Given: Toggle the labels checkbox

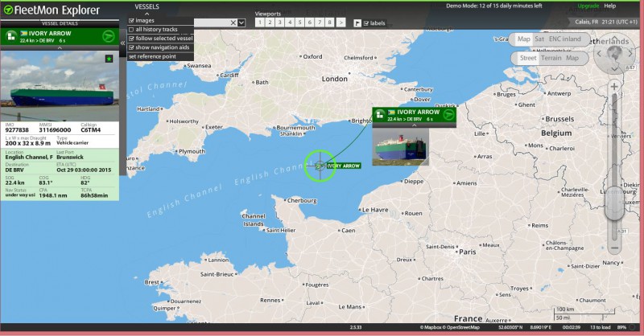Looking at the screenshot, I should (366, 23).
